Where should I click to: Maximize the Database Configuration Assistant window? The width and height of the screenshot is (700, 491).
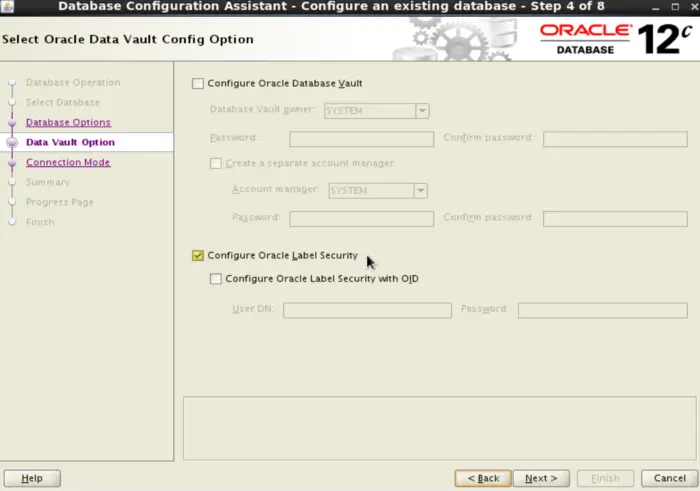point(675,7)
